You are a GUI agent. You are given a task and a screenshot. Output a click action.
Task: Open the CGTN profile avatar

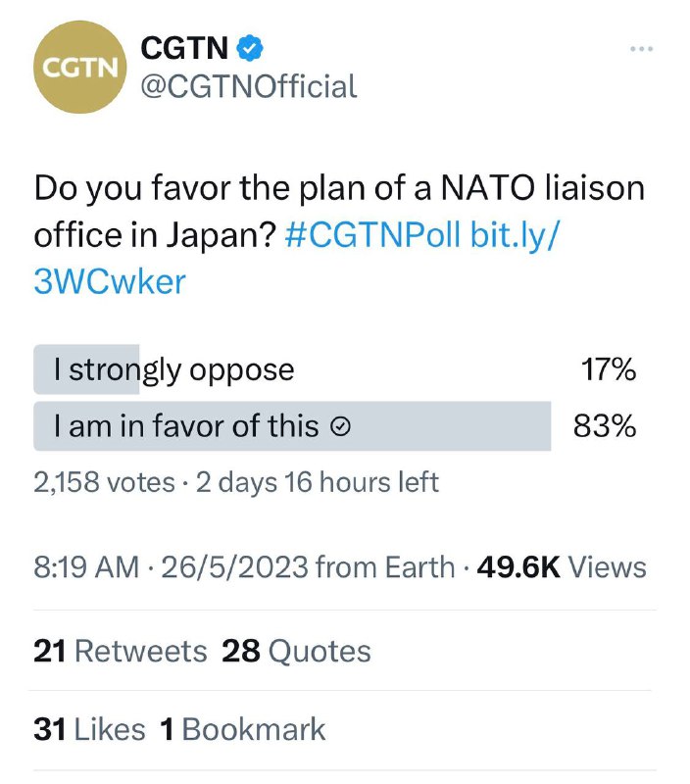point(77,67)
